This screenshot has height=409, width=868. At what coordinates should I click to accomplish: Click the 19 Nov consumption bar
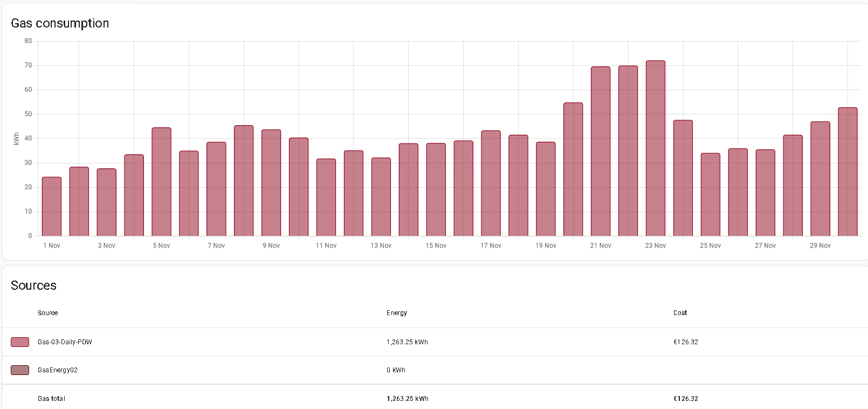(x=546, y=189)
